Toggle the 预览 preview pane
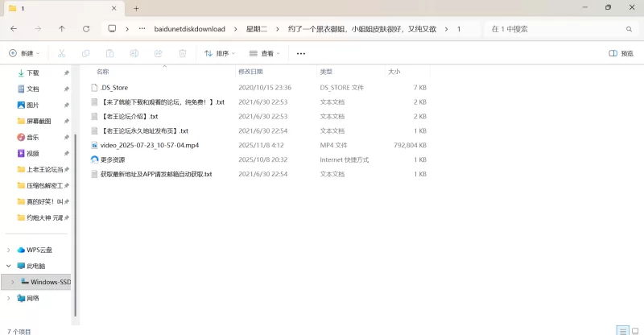 pyautogui.click(x=621, y=54)
